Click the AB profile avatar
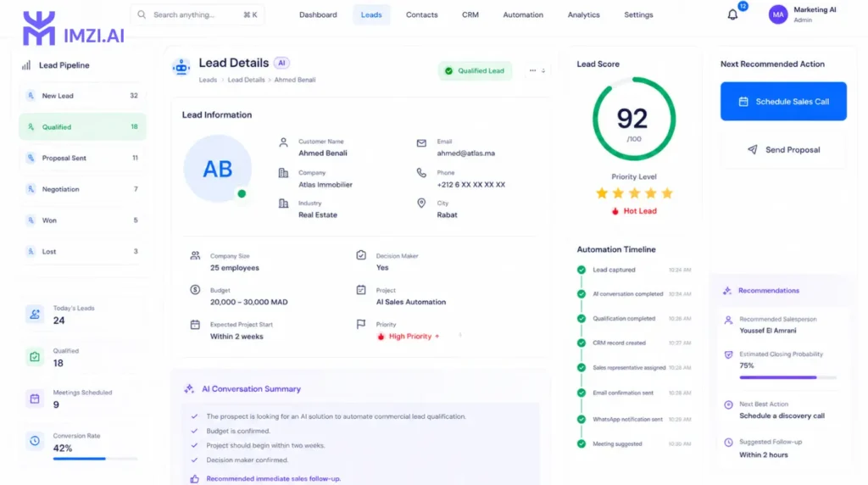The width and height of the screenshot is (868, 485). pos(218,169)
